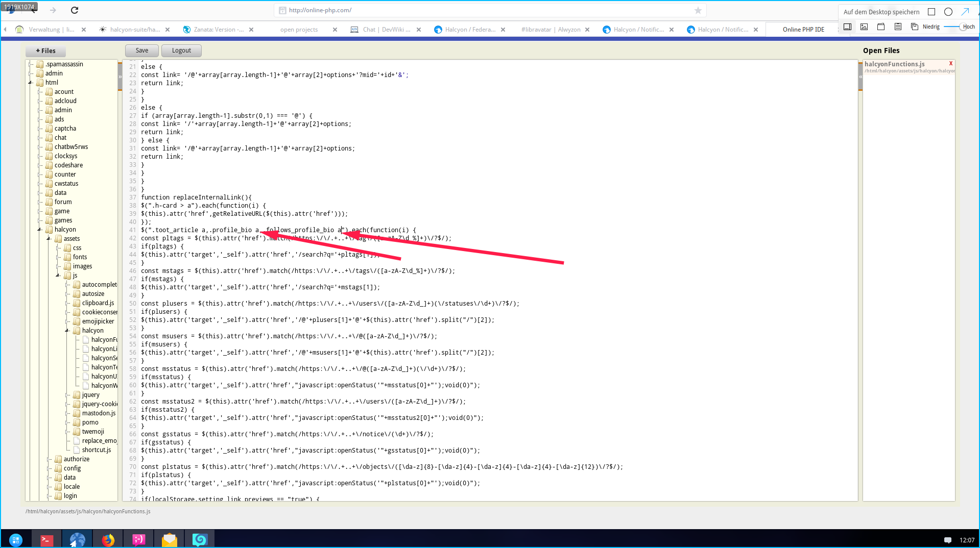This screenshot has height=548, width=980.
Task: Select the blue arrow drawing tool
Action: point(965,12)
